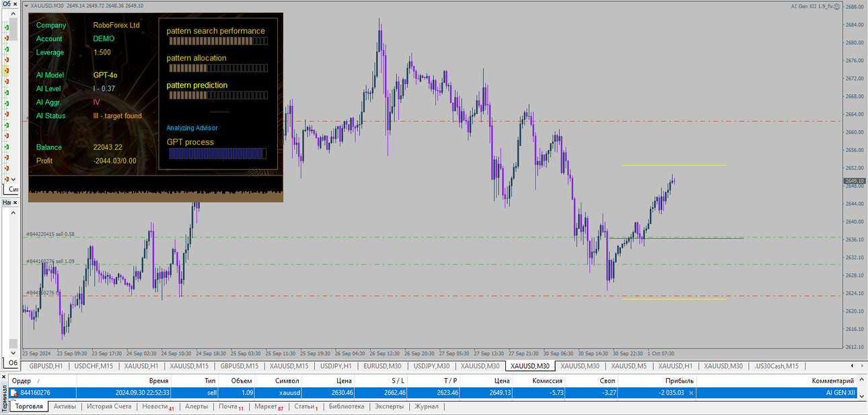This screenshot has width=868, height=415.
Task: Sort orders by Своп column header
Action: (x=591, y=381)
